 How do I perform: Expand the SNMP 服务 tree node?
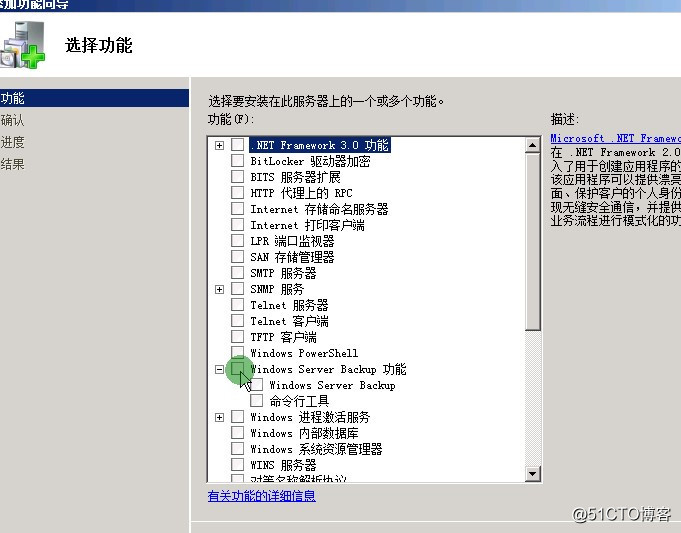[219, 289]
